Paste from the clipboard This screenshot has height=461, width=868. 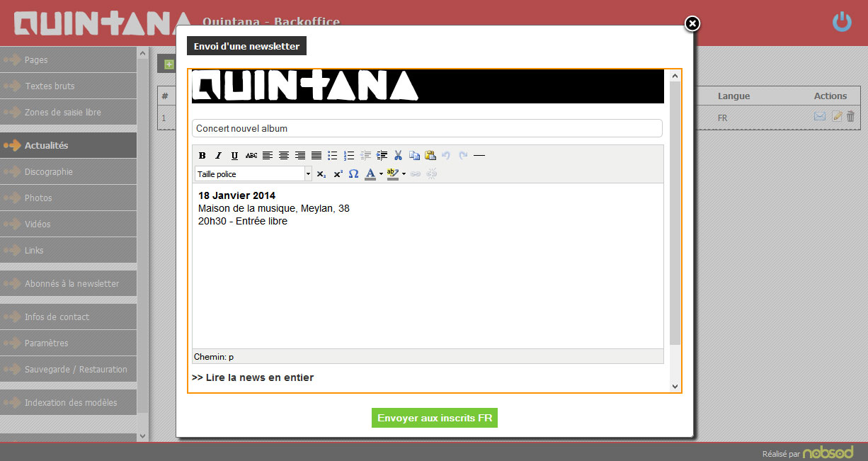430,155
